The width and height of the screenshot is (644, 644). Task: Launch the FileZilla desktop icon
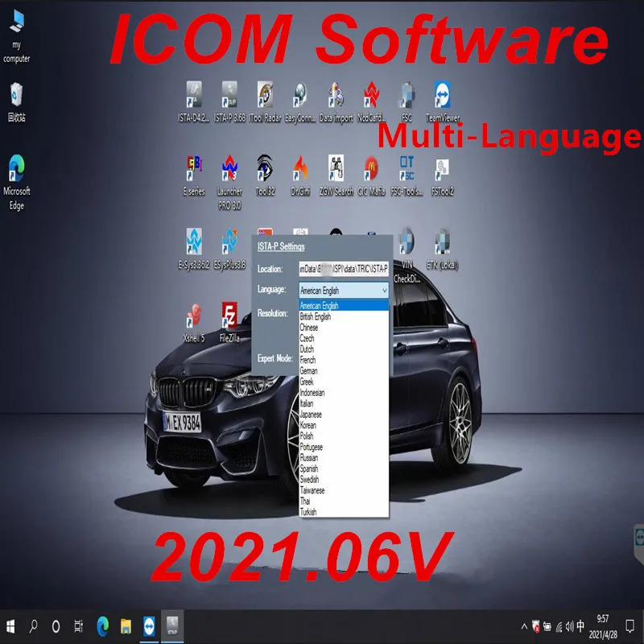point(229,323)
